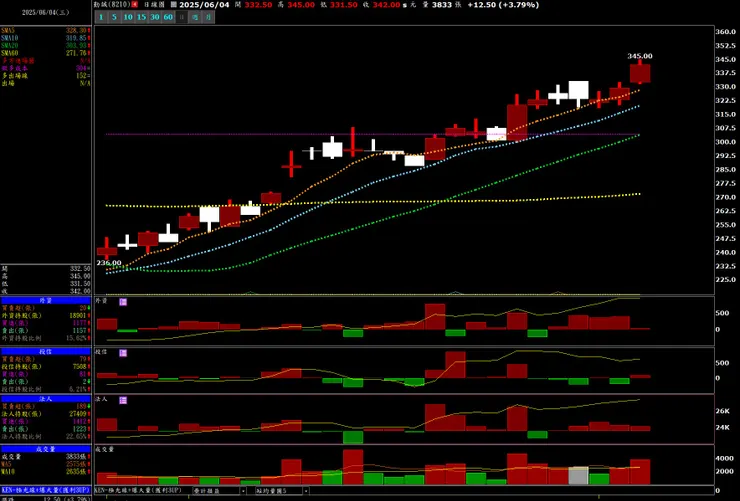The width and height of the screenshot is (740, 501).
Task: Select the SMA5 indicator row
Action: click(x=45, y=31)
